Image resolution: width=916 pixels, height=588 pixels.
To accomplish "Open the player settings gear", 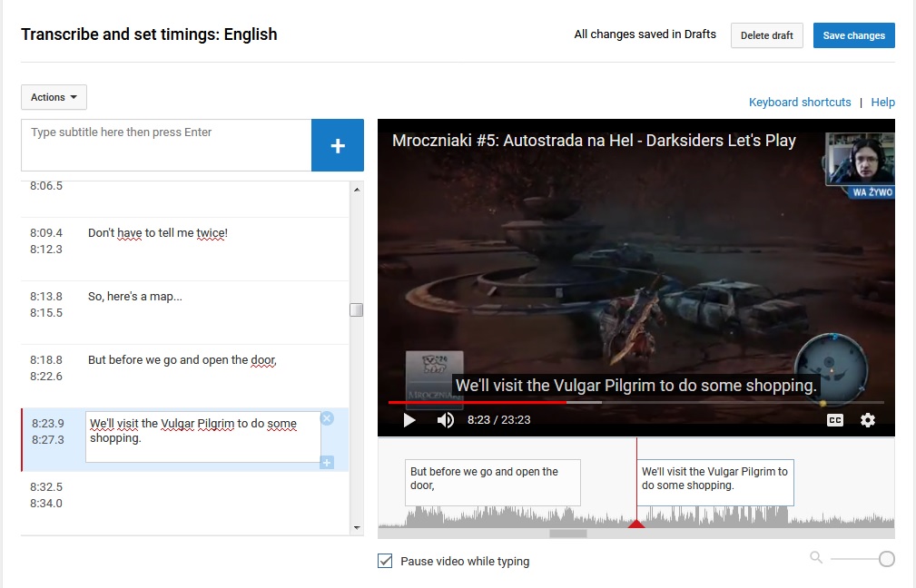I will [868, 420].
